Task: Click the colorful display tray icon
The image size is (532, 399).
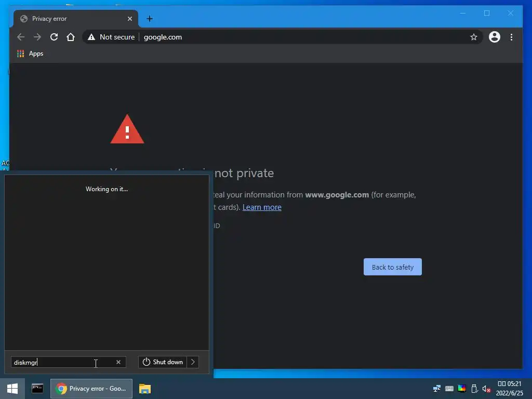Action: 462,389
